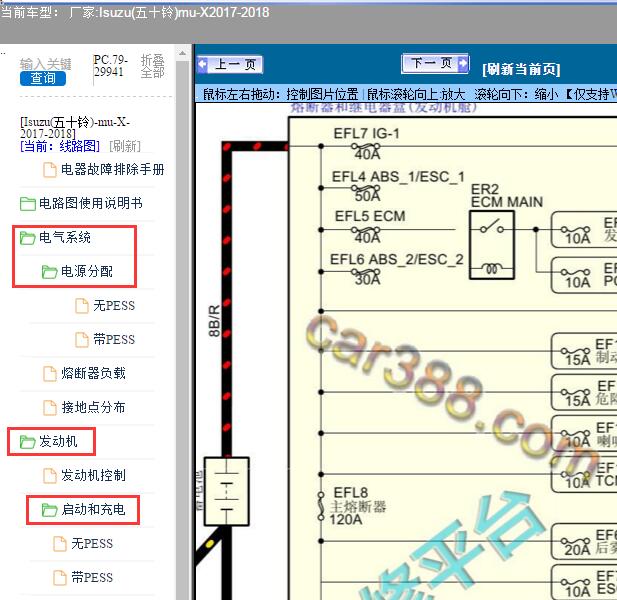Open 无PESS under 启动和充电
The height and width of the screenshot is (600, 617).
tap(92, 544)
